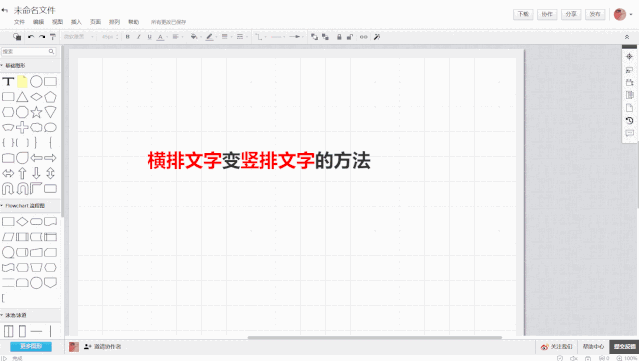Open the user avatar account menu
The image size is (639, 361).
(x=623, y=14)
